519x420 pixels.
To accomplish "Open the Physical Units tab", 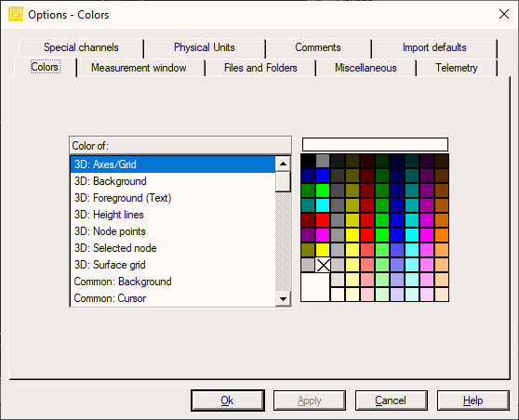I will click(205, 47).
